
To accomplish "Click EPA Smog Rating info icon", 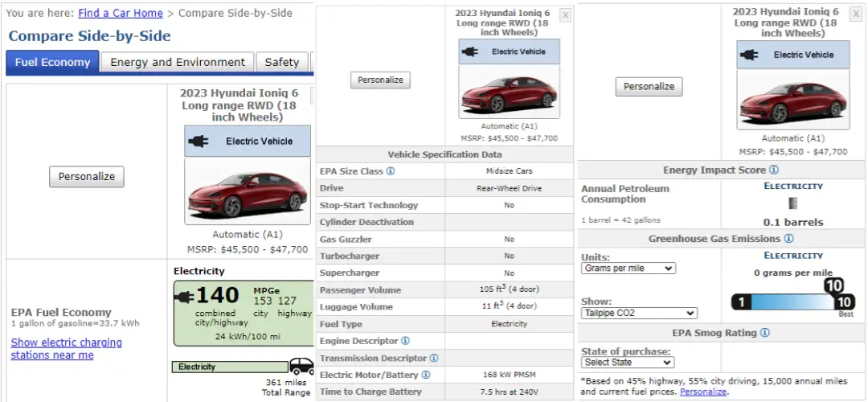I will click(x=764, y=333).
